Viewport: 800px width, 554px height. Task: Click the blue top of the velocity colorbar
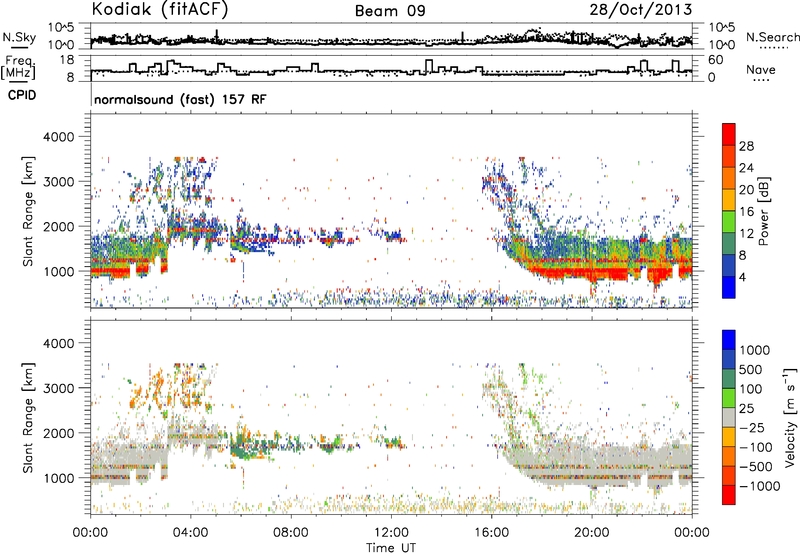pos(729,340)
